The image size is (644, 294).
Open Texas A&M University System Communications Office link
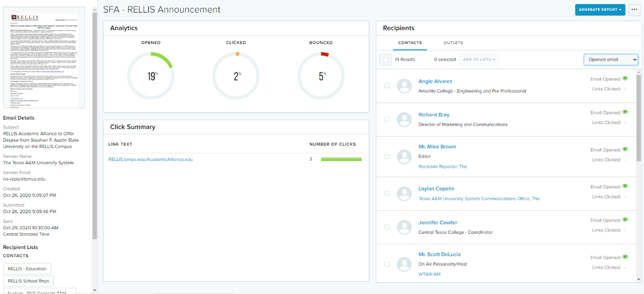click(x=479, y=199)
